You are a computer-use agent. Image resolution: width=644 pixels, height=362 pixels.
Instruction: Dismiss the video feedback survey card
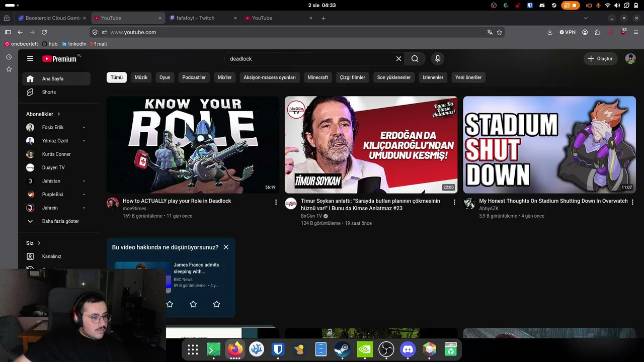[x=226, y=247]
